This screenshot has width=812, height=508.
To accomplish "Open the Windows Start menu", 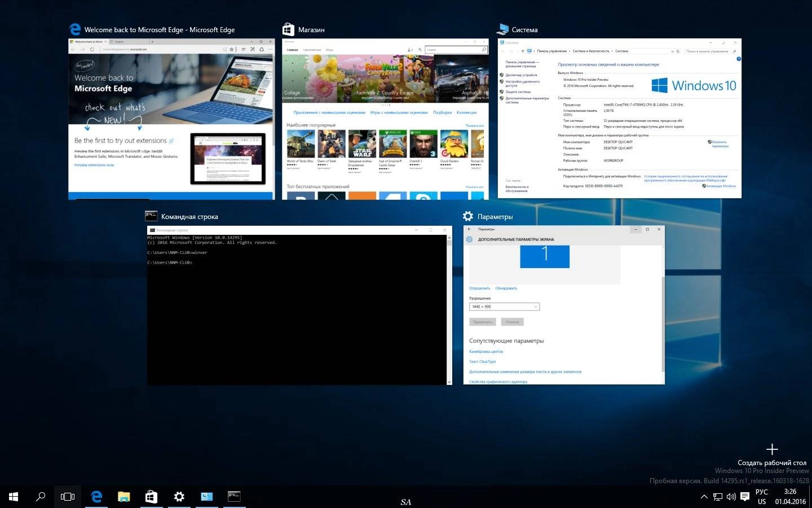I will point(14,497).
